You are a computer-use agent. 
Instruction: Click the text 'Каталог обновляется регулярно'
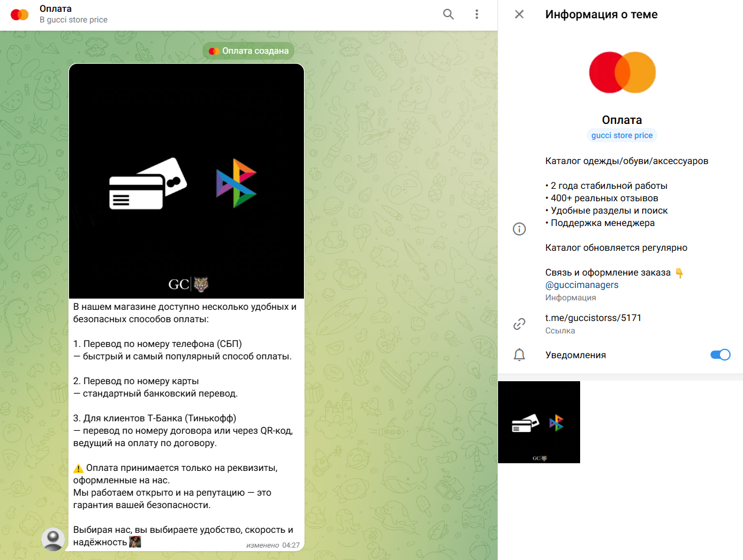coord(616,248)
